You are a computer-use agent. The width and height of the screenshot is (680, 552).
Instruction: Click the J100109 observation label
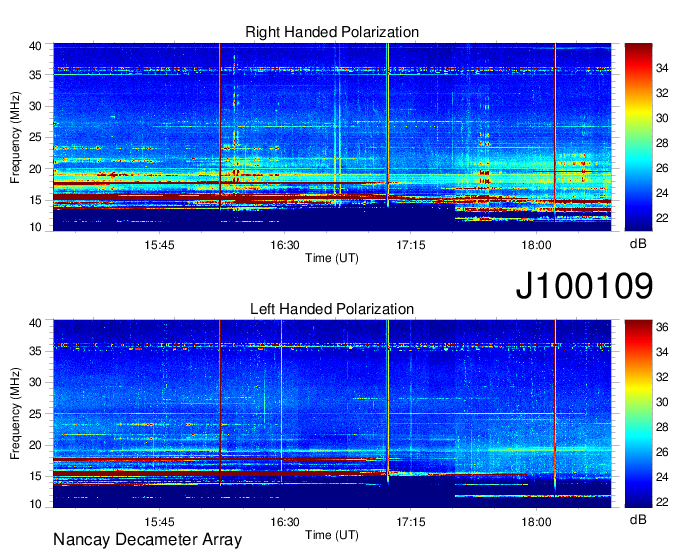click(584, 286)
